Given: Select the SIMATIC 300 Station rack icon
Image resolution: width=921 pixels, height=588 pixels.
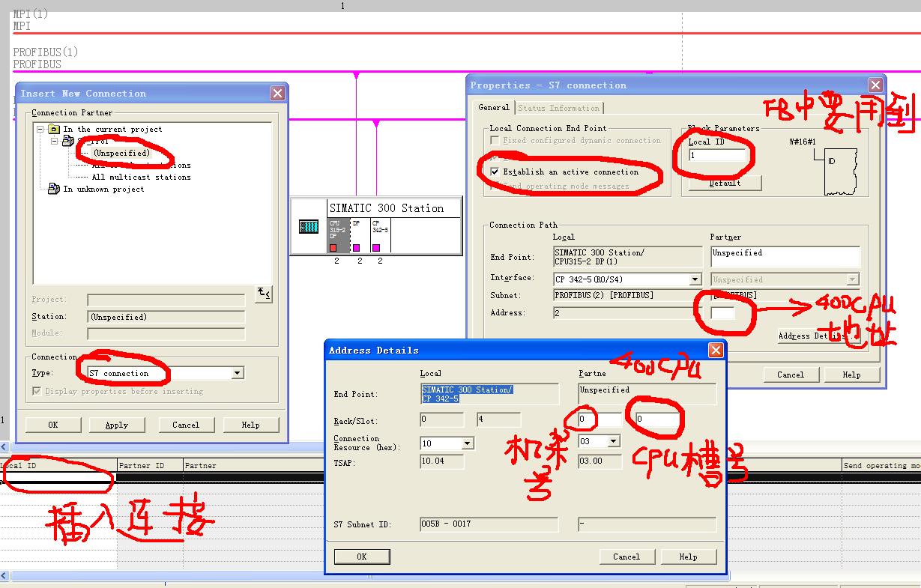Looking at the screenshot, I should 309,226.
